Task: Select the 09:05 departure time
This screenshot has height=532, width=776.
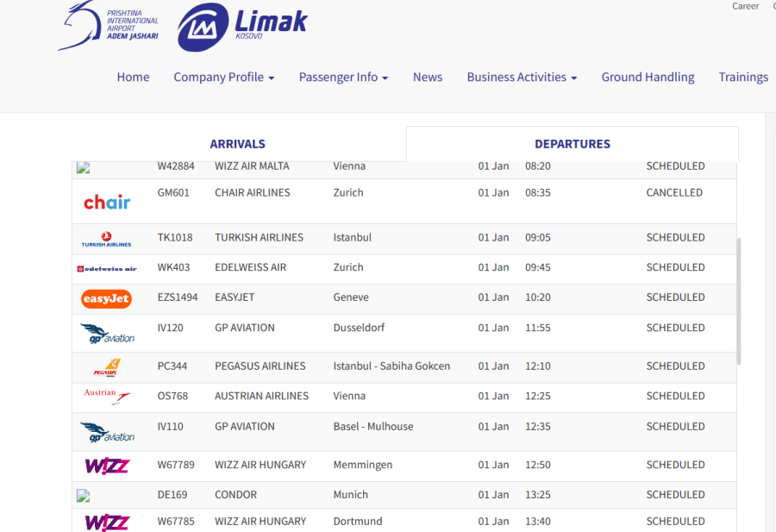Action: coord(537,237)
